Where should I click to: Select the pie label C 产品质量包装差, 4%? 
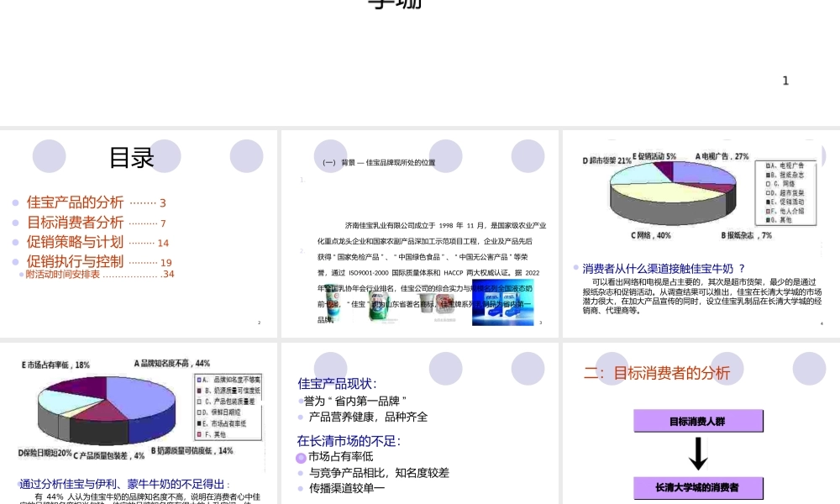pos(108,456)
